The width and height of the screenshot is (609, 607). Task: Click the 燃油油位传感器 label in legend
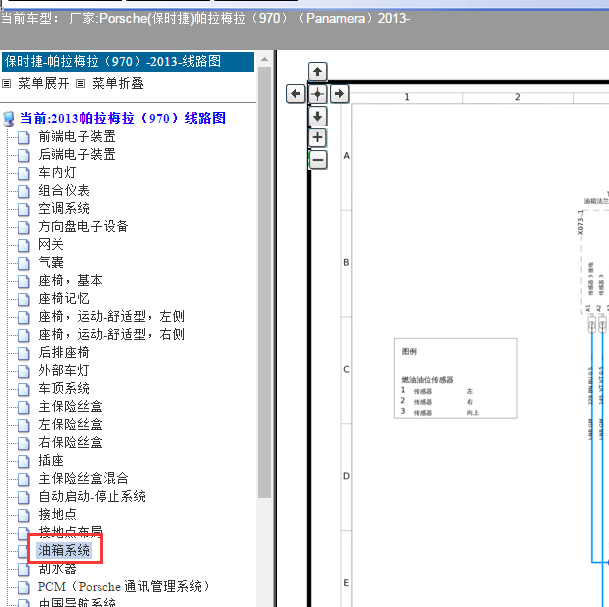(427, 380)
